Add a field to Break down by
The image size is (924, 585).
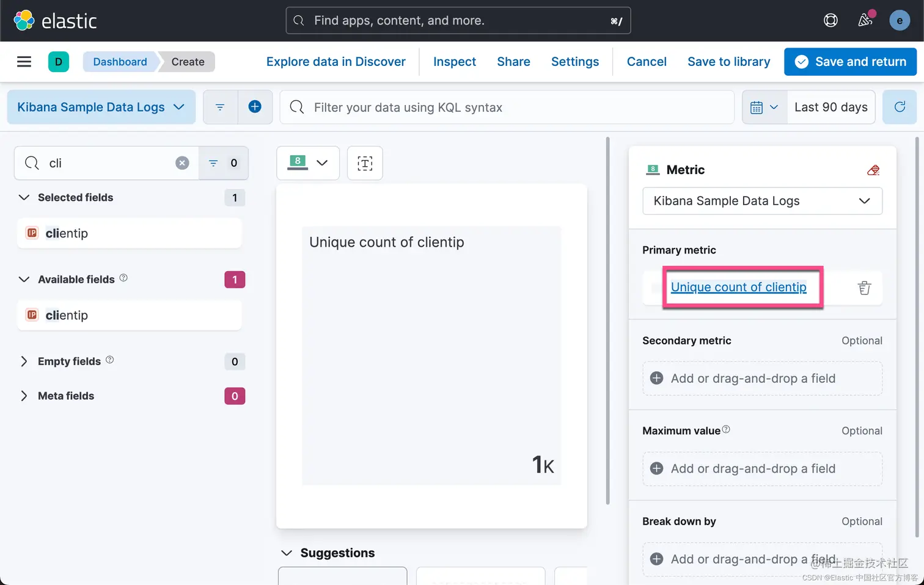[x=762, y=559]
